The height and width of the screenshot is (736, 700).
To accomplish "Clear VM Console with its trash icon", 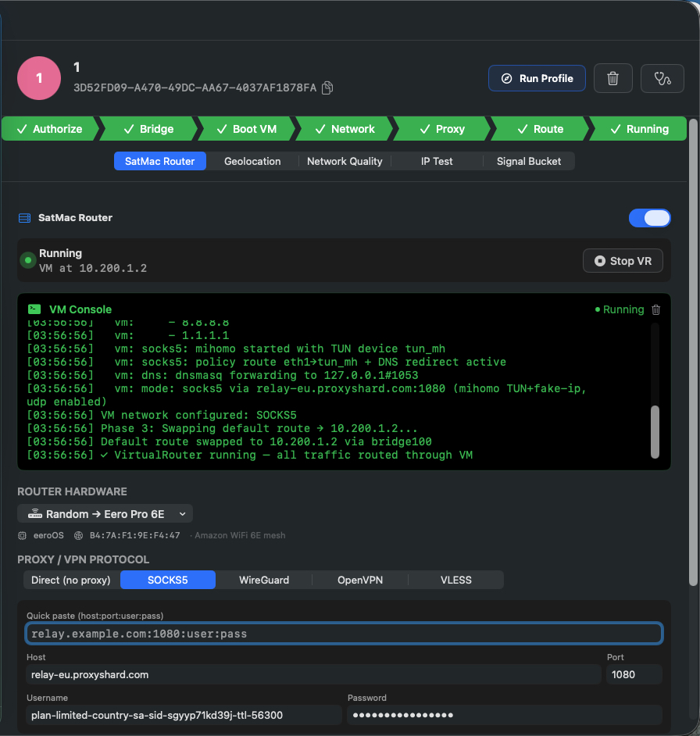I will tap(656, 310).
